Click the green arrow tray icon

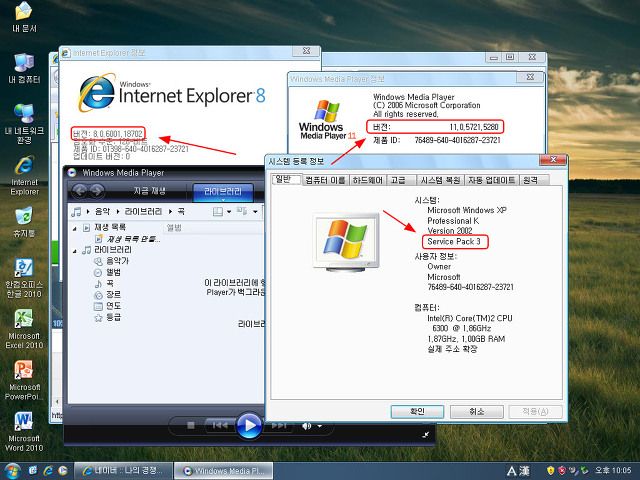click(x=585, y=471)
